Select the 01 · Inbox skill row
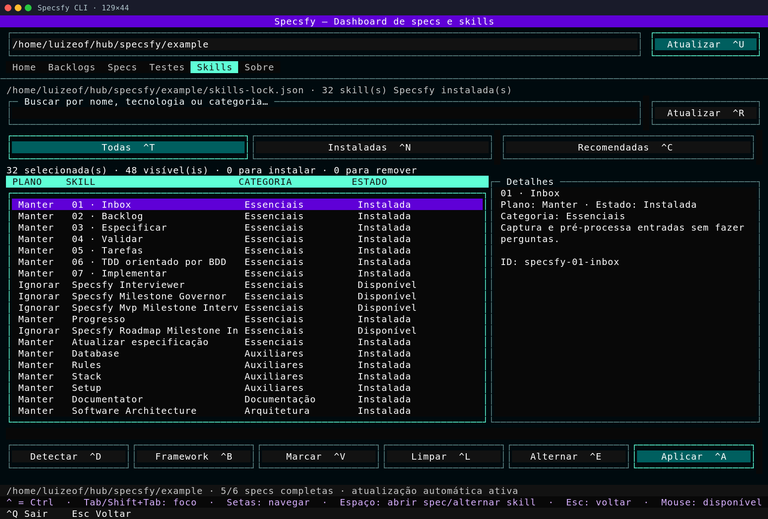 (x=247, y=205)
